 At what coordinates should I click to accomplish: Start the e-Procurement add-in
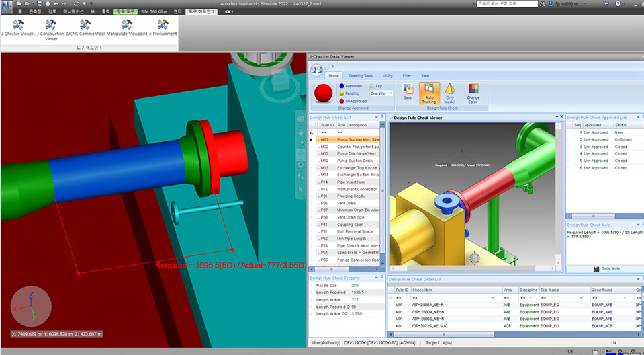(x=163, y=28)
